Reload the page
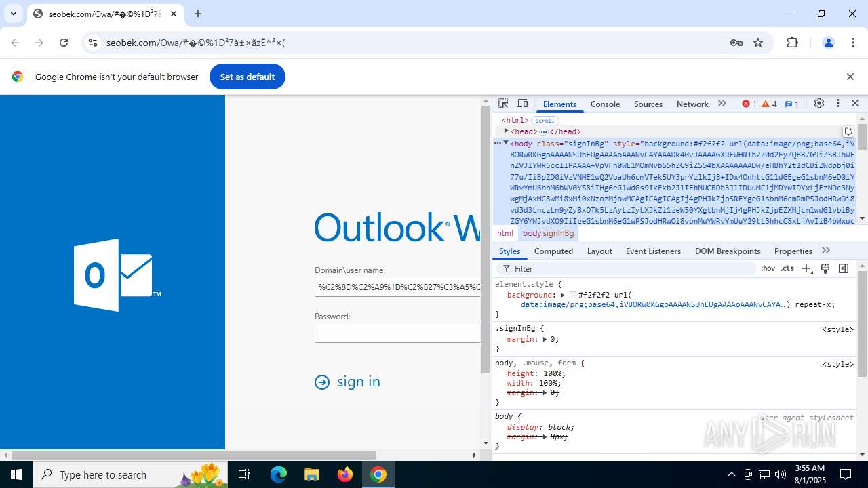Image resolution: width=868 pixels, height=488 pixels. coord(64,43)
